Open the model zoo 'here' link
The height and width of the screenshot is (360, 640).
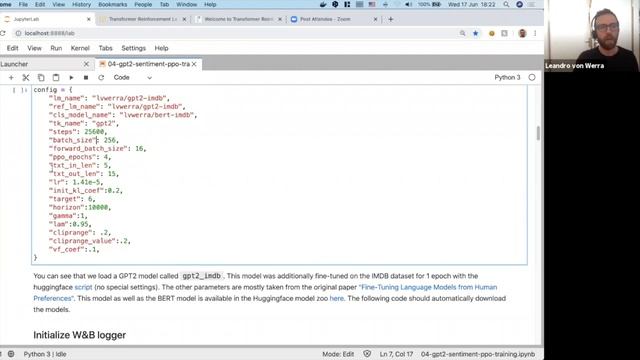tap(337, 298)
